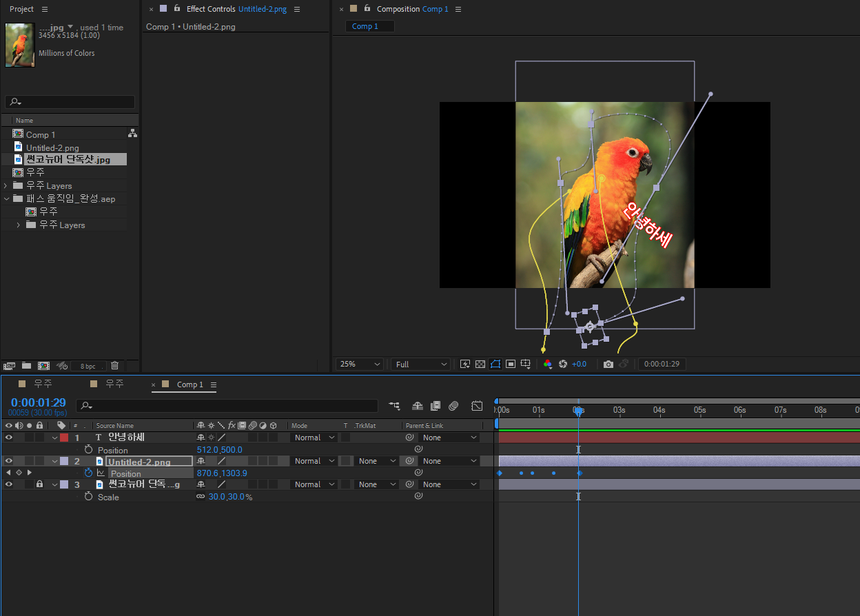Open the Project panel menu
860x616 pixels.
pos(45,9)
